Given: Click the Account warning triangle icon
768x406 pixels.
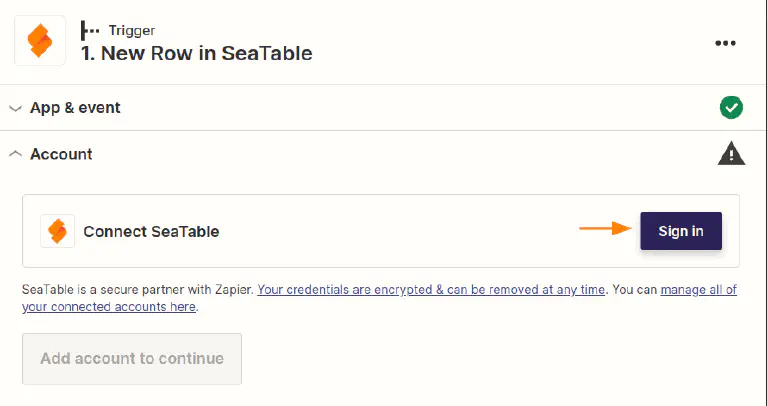Looking at the screenshot, I should click(732, 153).
